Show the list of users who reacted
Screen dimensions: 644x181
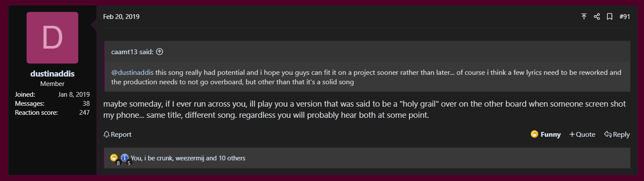188,158
